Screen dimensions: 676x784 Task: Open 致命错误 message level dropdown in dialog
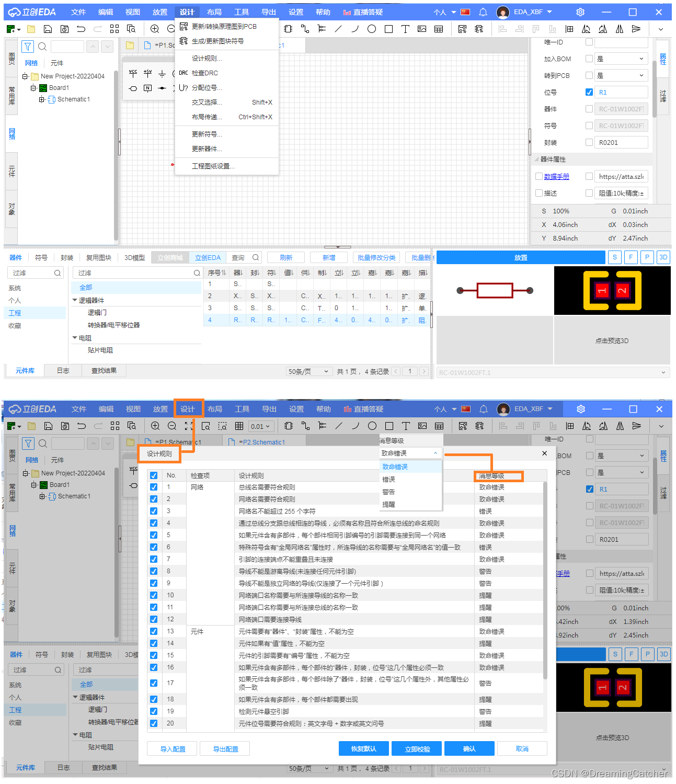[x=410, y=453]
